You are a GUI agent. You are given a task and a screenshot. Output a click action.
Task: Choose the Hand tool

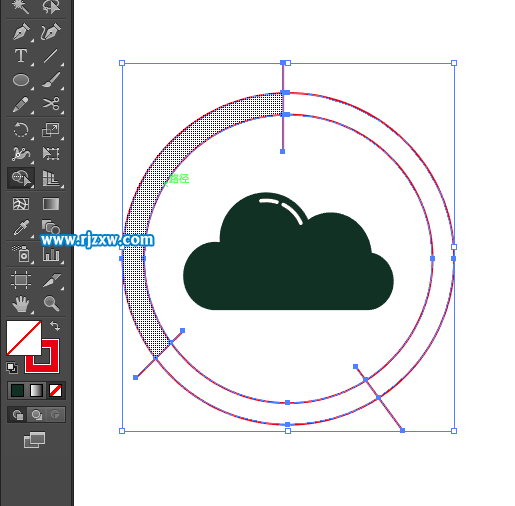click(x=21, y=304)
